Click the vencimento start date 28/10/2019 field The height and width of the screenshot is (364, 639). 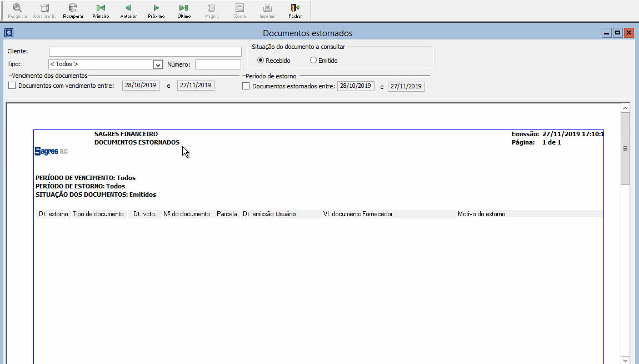pyautogui.click(x=141, y=86)
